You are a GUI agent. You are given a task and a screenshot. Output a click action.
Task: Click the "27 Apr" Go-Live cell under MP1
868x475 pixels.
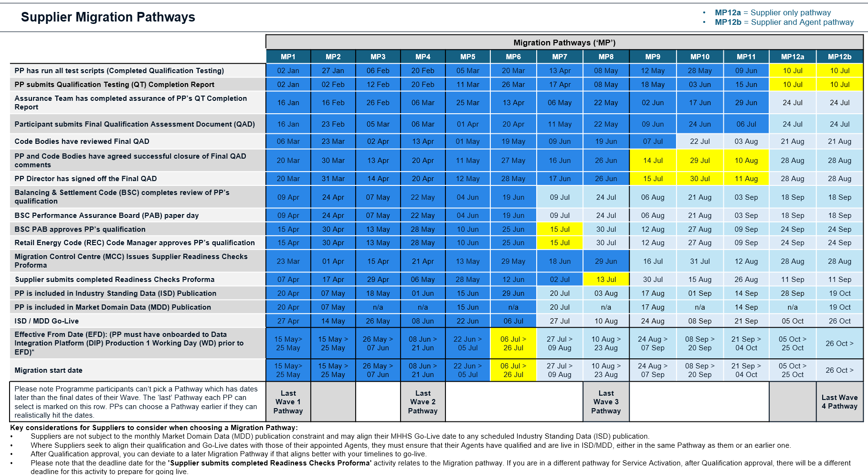click(288, 321)
